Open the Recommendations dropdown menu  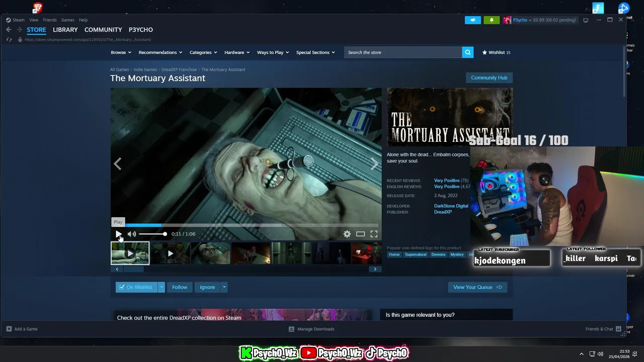(160, 52)
